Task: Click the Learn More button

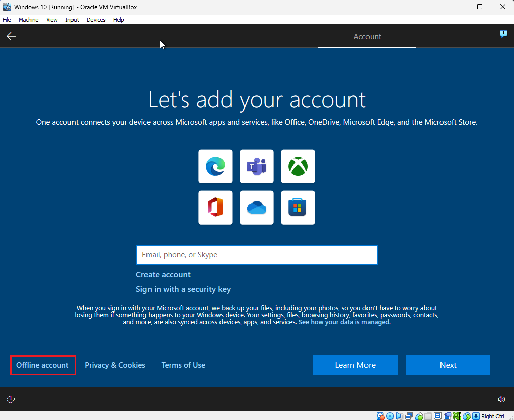Action: [355, 365]
